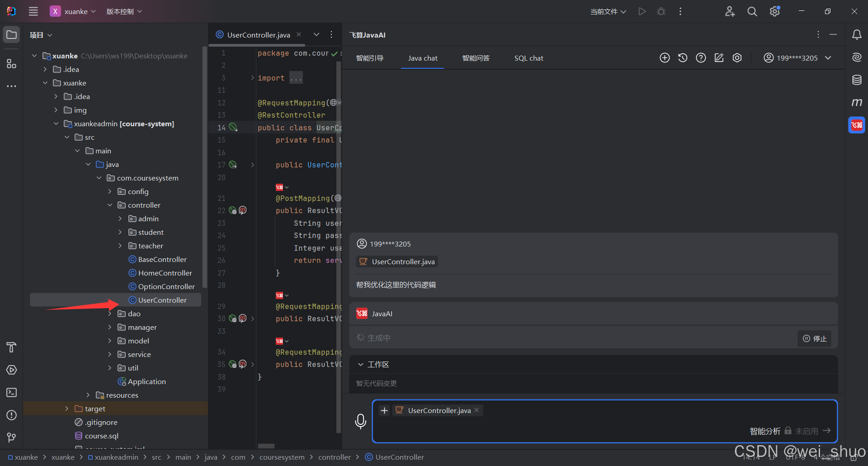Expand the admin package
Image resolution: width=868 pixels, height=466 pixels.
pyautogui.click(x=120, y=219)
